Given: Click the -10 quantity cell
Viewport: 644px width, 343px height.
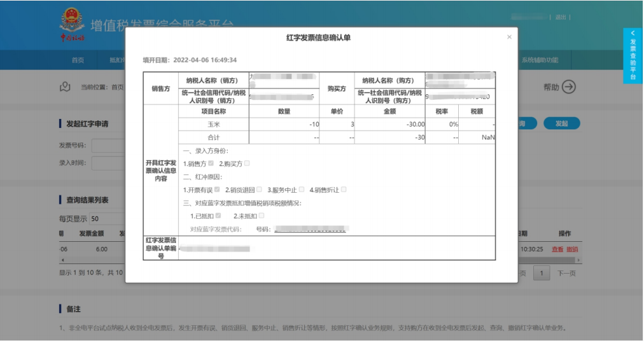Looking at the screenshot, I should (x=284, y=125).
